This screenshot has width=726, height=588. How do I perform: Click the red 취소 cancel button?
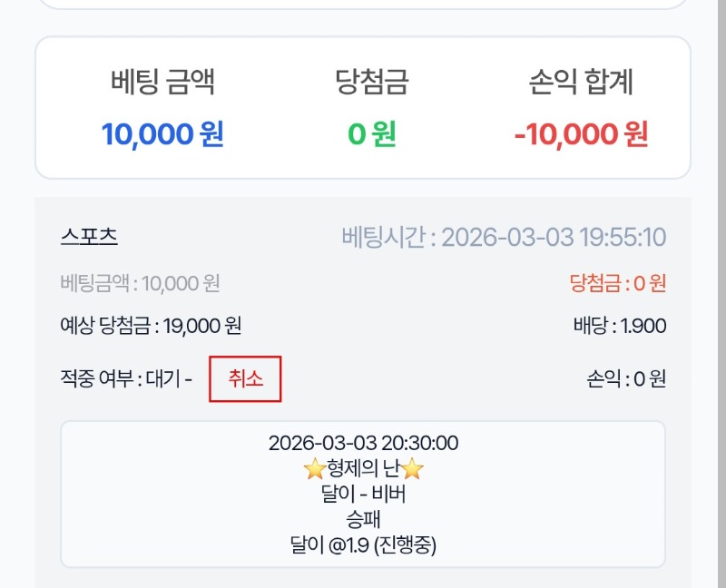245,378
